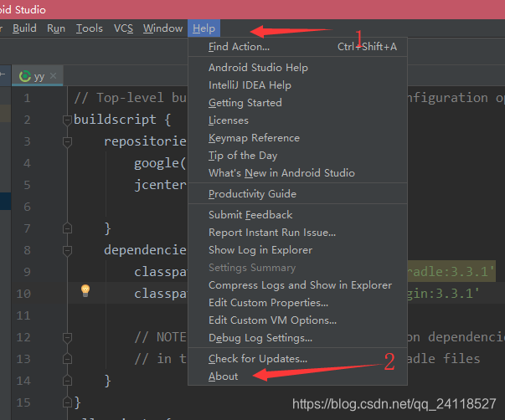Click line number 5 in gutter
Screen dimensions: 505x420
pos(27,185)
